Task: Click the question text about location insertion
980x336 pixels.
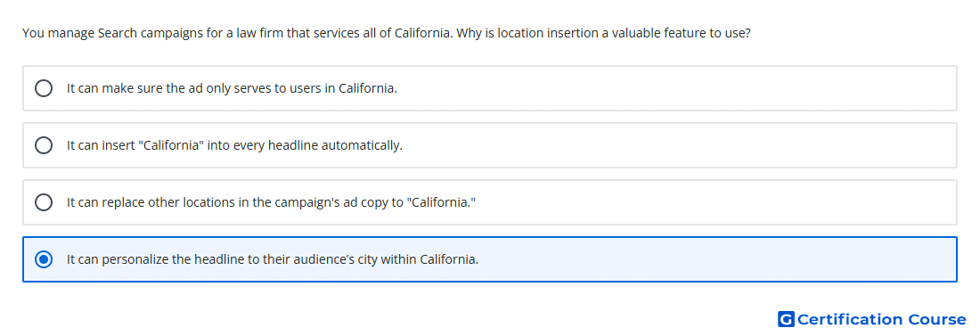Action: point(387,33)
